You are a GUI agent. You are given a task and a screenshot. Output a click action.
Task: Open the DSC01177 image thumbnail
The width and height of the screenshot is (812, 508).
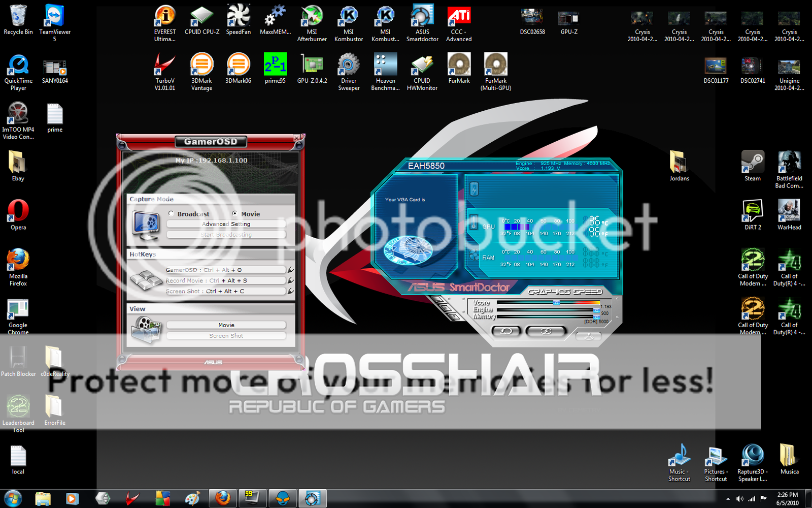pyautogui.click(x=716, y=71)
